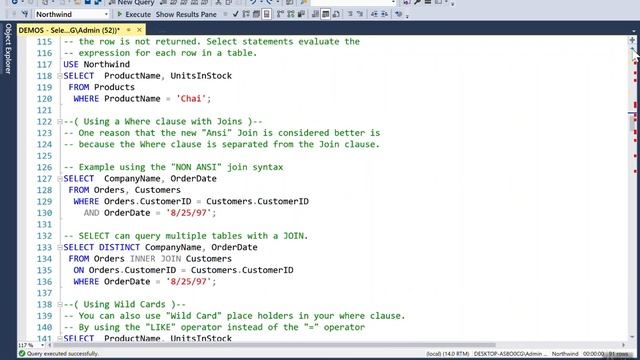Click the green success status icon
This screenshot has height=360, width=640.
(22, 354)
